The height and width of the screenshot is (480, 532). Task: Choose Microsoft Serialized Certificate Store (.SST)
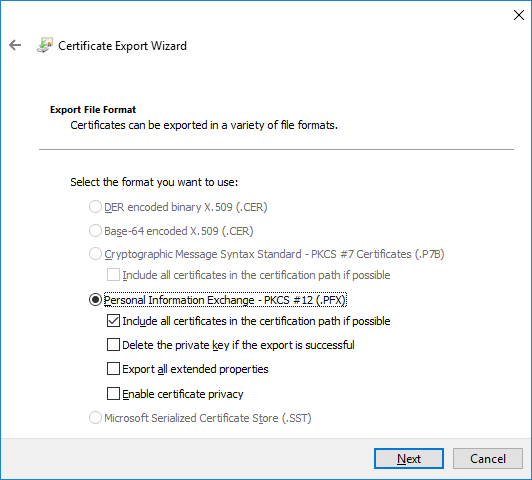pos(95,418)
